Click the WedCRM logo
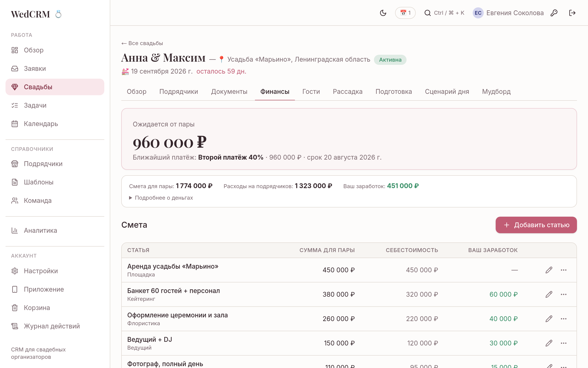 click(x=37, y=14)
